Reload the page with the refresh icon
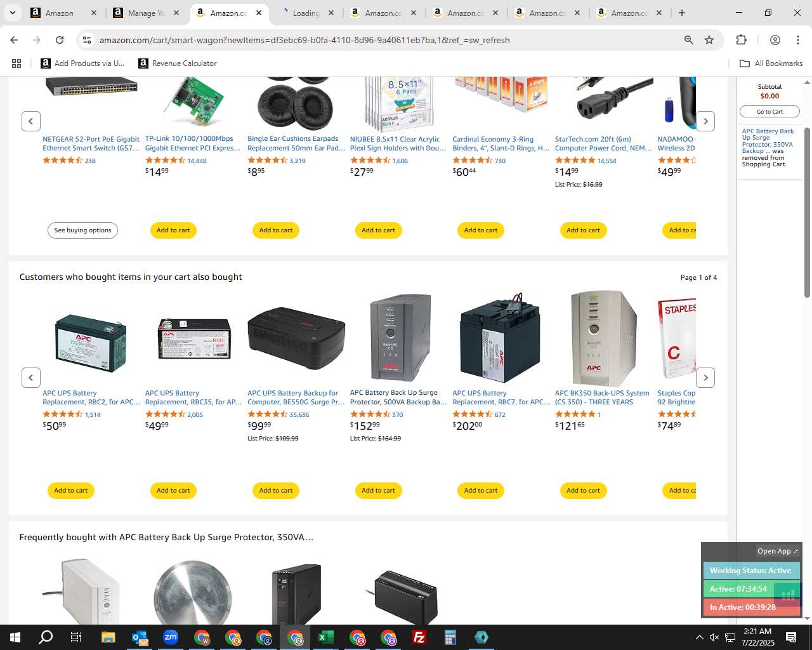Screen dimensions: 812x650 pos(60,40)
